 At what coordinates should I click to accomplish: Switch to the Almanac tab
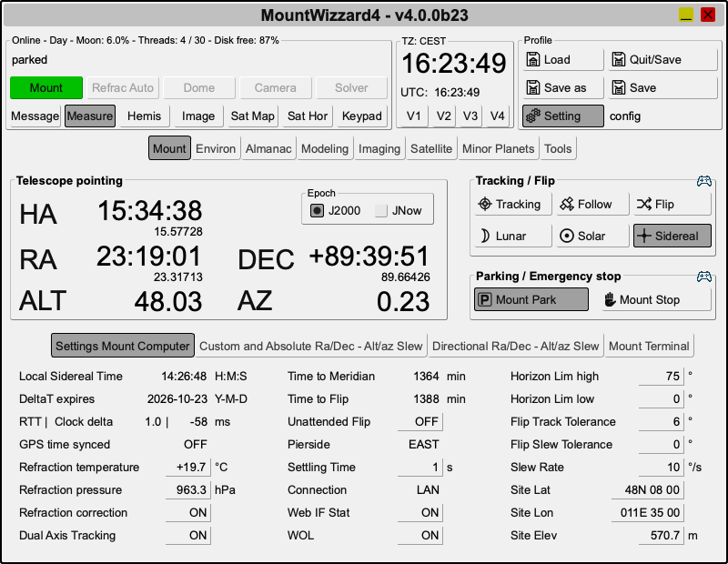pos(268,148)
